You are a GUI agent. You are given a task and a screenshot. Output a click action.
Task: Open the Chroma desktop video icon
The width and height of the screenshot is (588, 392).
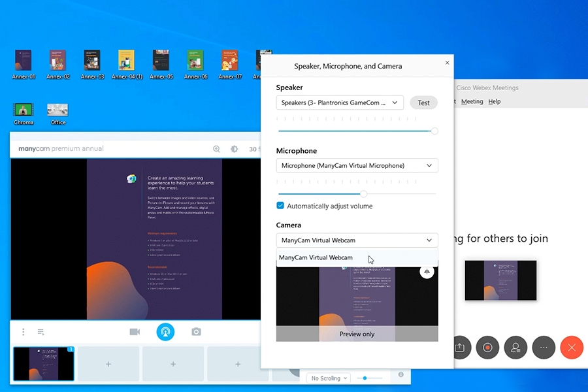(x=24, y=114)
